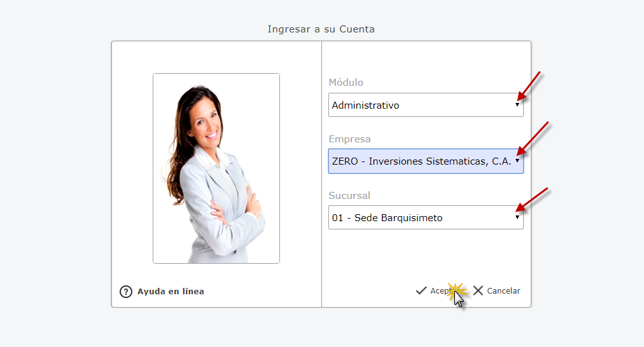
Task: Click the "Módulo" field label
Action: click(x=346, y=83)
